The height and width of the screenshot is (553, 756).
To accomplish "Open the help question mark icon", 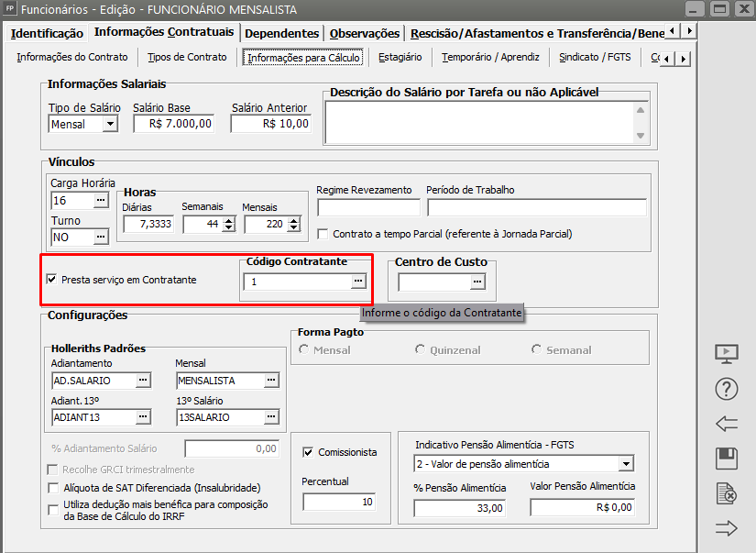I will point(726,389).
